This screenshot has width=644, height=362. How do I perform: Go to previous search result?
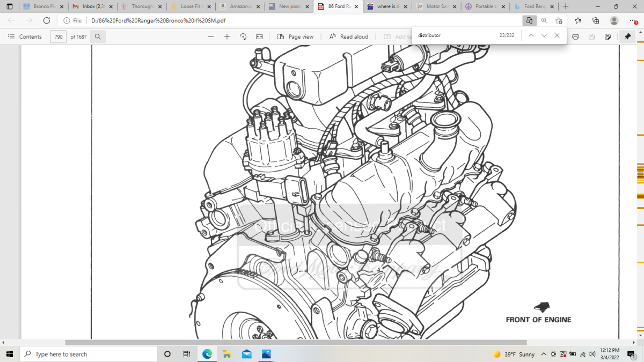531,35
